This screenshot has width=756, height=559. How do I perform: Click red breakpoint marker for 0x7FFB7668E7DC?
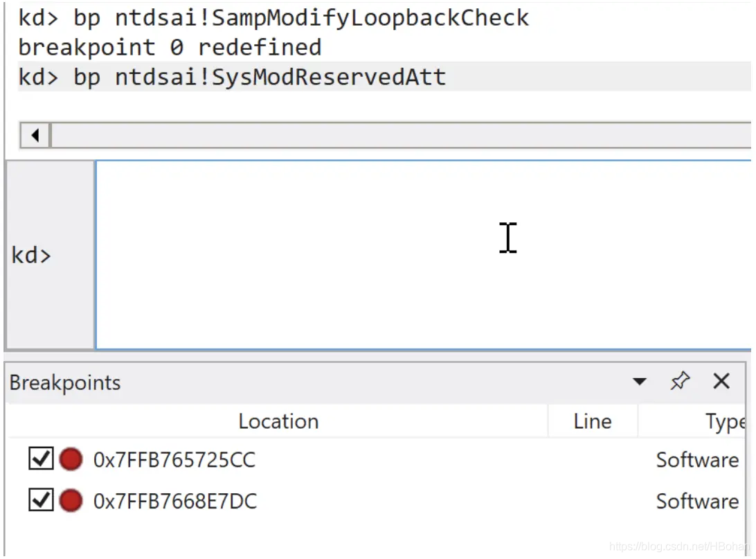[71, 500]
